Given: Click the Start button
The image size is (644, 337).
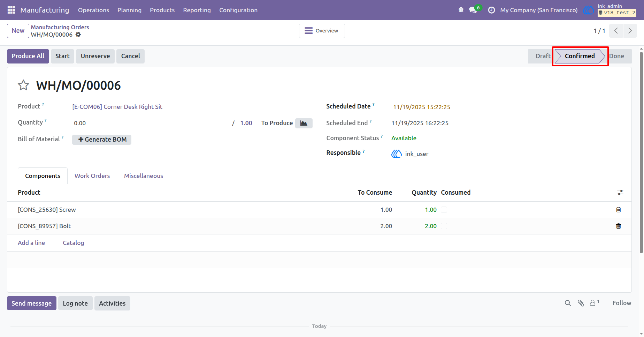Looking at the screenshot, I should (x=62, y=56).
